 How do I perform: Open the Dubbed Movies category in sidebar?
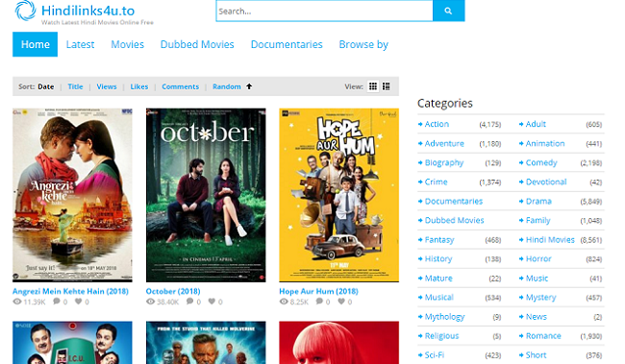pos(455,220)
